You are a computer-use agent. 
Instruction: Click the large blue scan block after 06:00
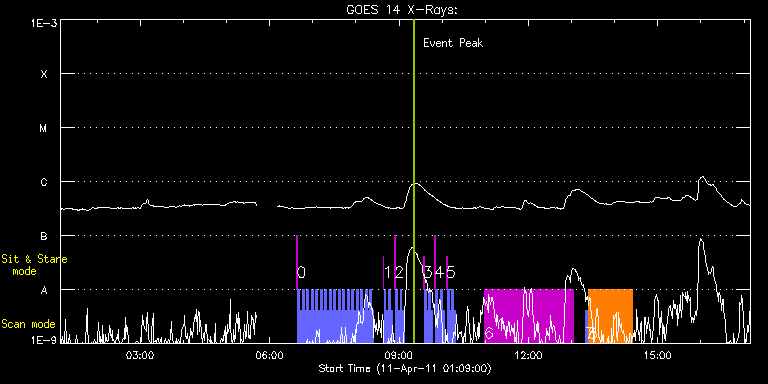(335, 316)
